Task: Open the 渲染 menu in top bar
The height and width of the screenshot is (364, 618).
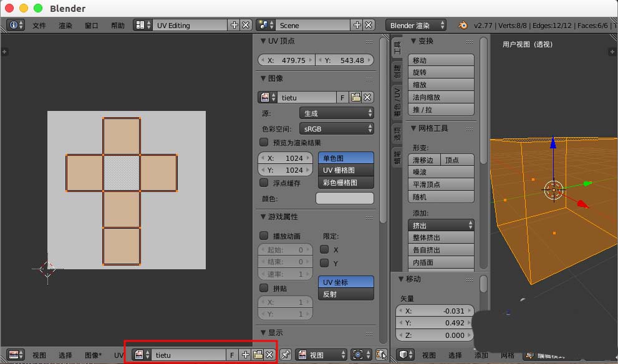Action: (65, 26)
